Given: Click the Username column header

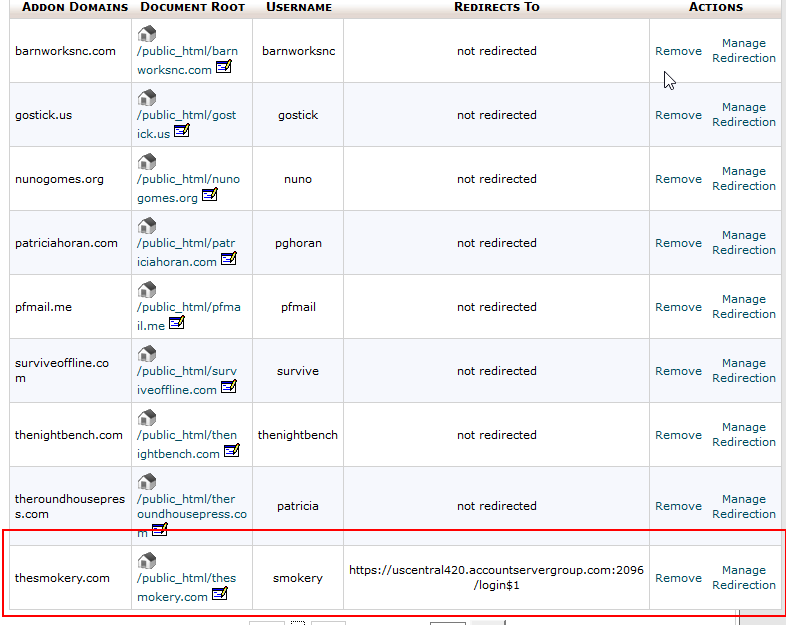Looking at the screenshot, I should tap(299, 7).
